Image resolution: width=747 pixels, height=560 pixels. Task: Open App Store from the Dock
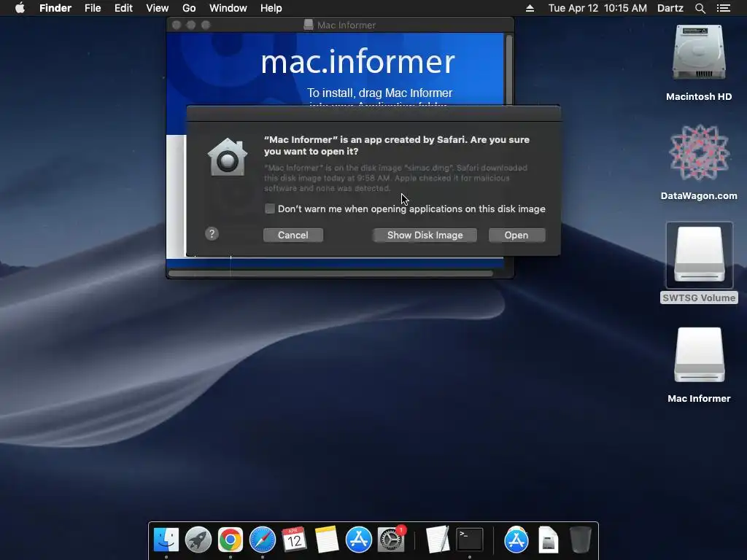click(358, 540)
